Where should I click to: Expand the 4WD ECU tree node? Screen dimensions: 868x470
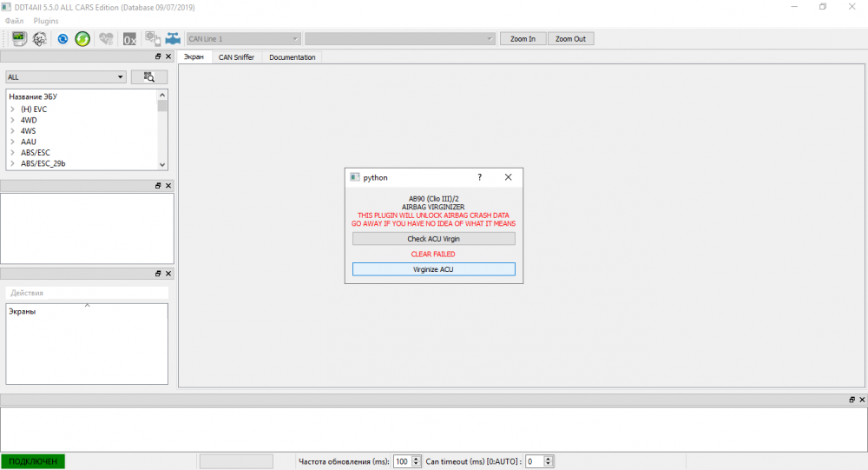coord(12,120)
